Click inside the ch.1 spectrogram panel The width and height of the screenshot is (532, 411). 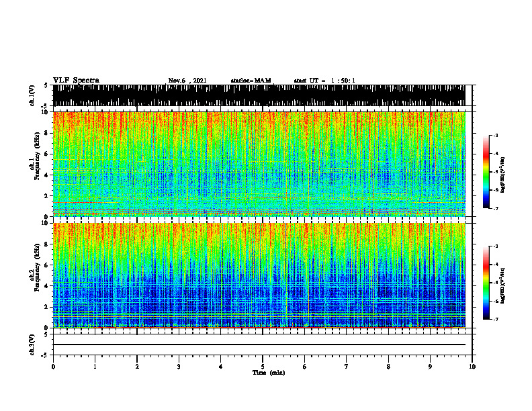point(259,164)
